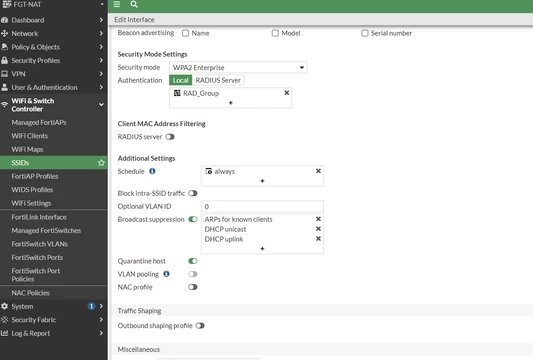533x360 pixels.
Task: Remove DHCP uplink suppression entry
Action: pos(318,239)
